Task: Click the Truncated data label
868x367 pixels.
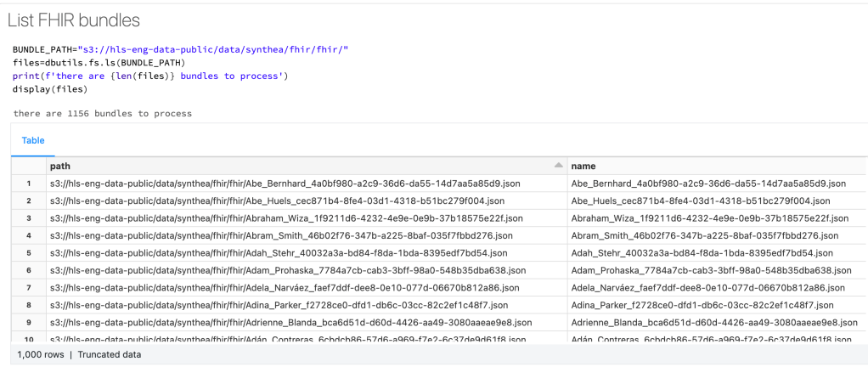Action: [110, 354]
